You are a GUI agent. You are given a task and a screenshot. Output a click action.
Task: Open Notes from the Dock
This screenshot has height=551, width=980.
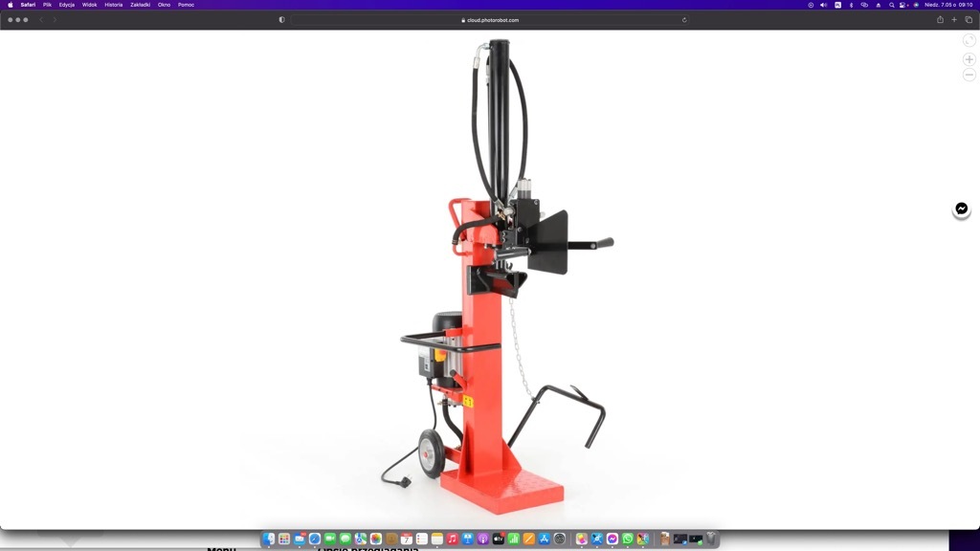coord(437,540)
